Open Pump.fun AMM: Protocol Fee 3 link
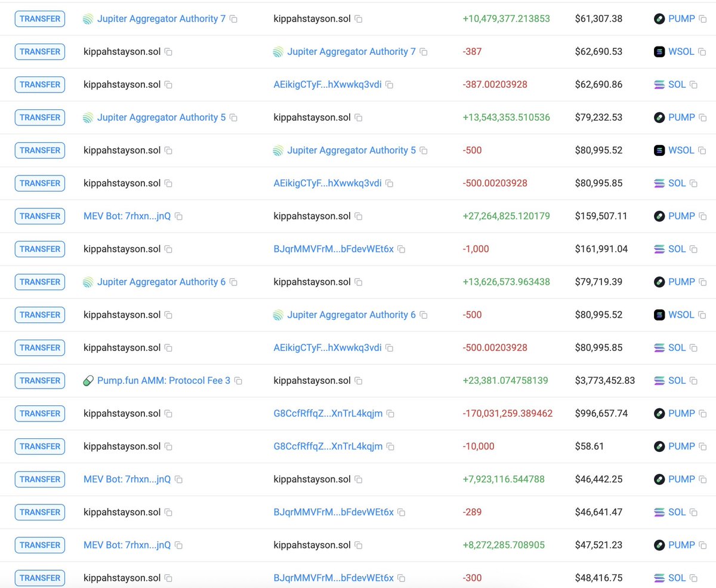This screenshot has width=716, height=588. point(163,380)
